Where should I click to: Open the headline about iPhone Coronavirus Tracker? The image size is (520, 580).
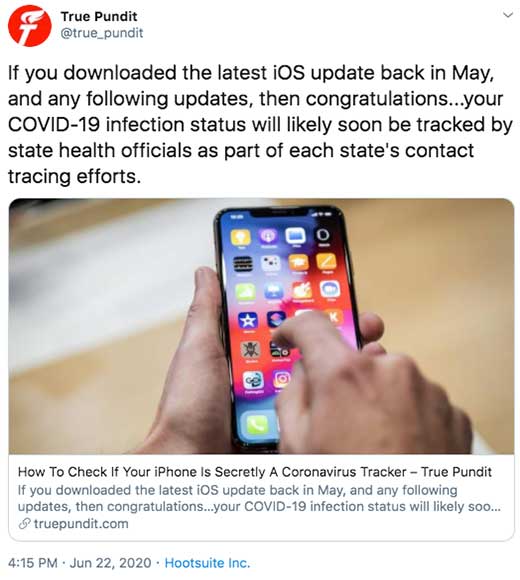pyautogui.click(x=254, y=472)
